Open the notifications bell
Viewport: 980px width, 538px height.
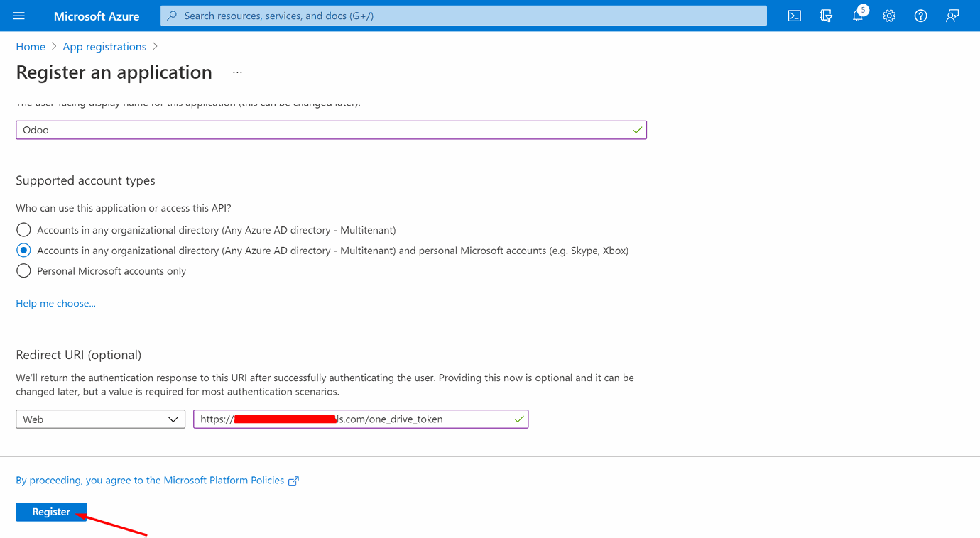point(858,16)
